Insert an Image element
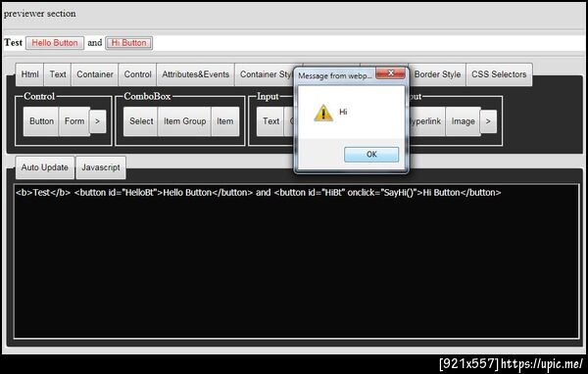Viewport: 588px width, 374px height. [x=464, y=121]
